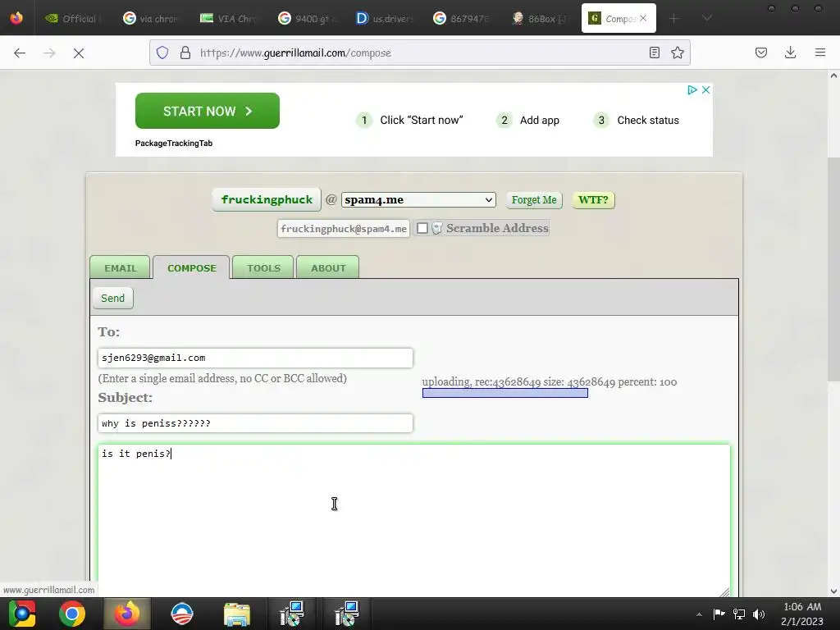The width and height of the screenshot is (840, 630).
Task: Click the Firefox taskbar icon
Action: (x=127, y=614)
